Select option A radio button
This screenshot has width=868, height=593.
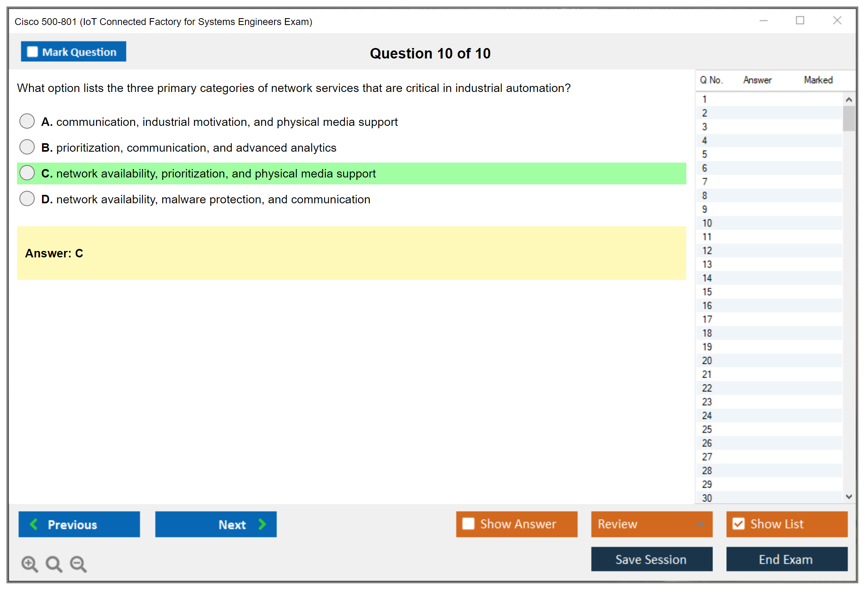coord(27,121)
